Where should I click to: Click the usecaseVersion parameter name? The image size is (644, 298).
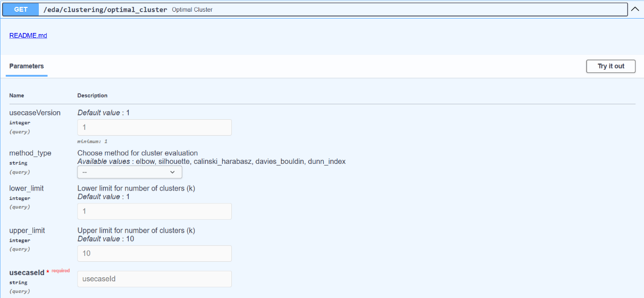tap(35, 113)
